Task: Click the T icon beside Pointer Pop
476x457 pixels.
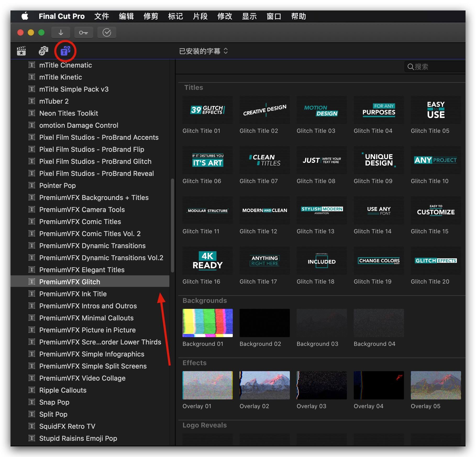Action: point(32,185)
